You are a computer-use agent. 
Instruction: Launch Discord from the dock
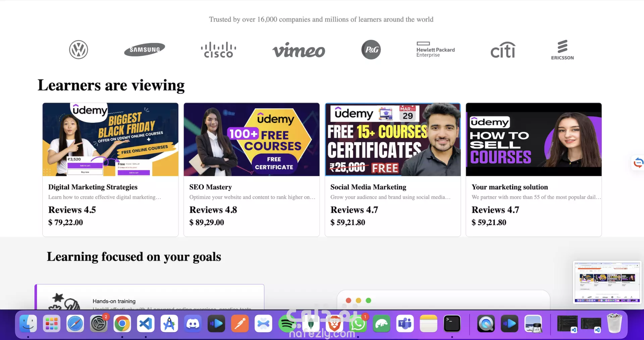click(193, 324)
